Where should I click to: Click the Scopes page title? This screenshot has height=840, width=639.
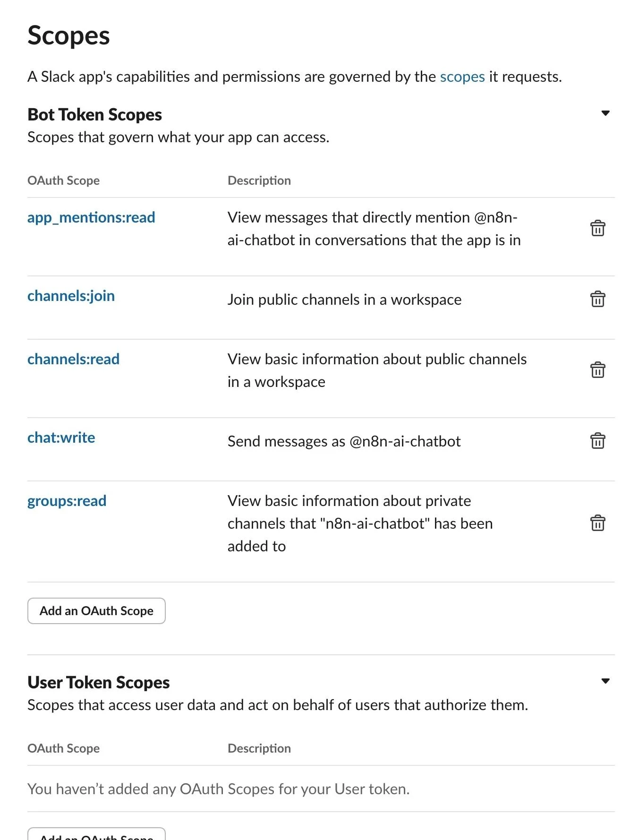pos(68,35)
